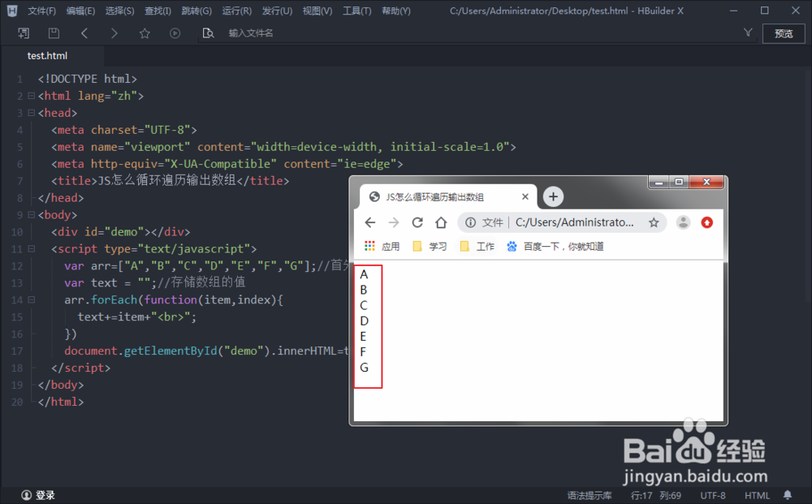Select the JS循环遍历 browser tab
This screenshot has width=812, height=504.
pyautogui.click(x=443, y=196)
